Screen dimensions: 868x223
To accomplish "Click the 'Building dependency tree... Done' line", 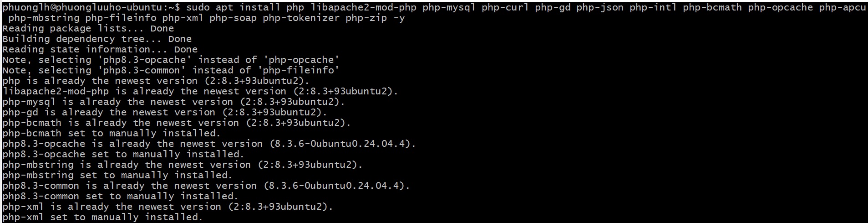I will click(x=97, y=39).
